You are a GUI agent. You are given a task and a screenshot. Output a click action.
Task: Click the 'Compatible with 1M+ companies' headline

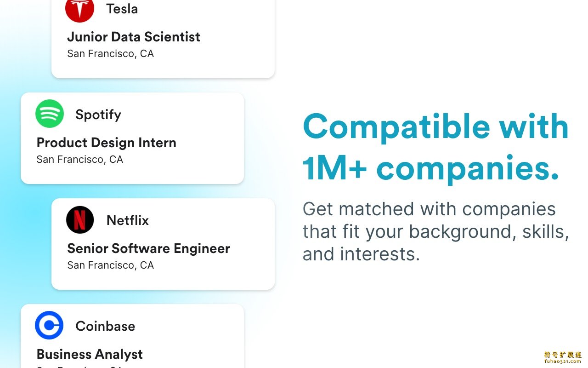435,147
